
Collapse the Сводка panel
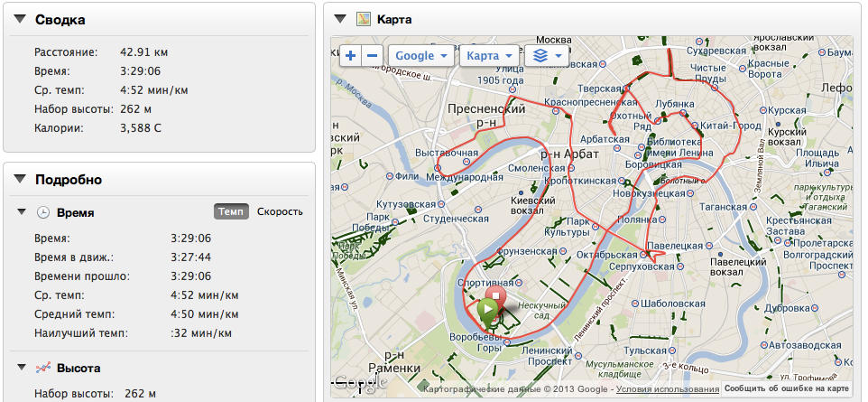point(21,19)
